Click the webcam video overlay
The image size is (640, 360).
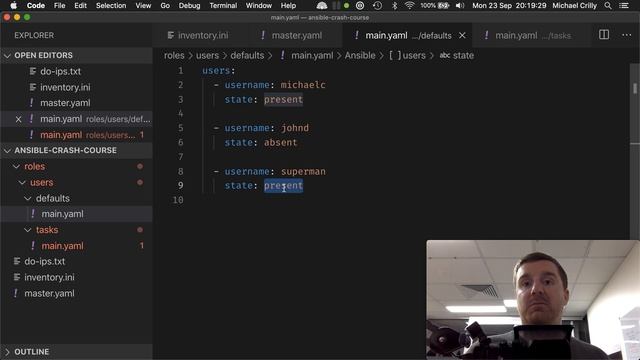(x=533, y=300)
